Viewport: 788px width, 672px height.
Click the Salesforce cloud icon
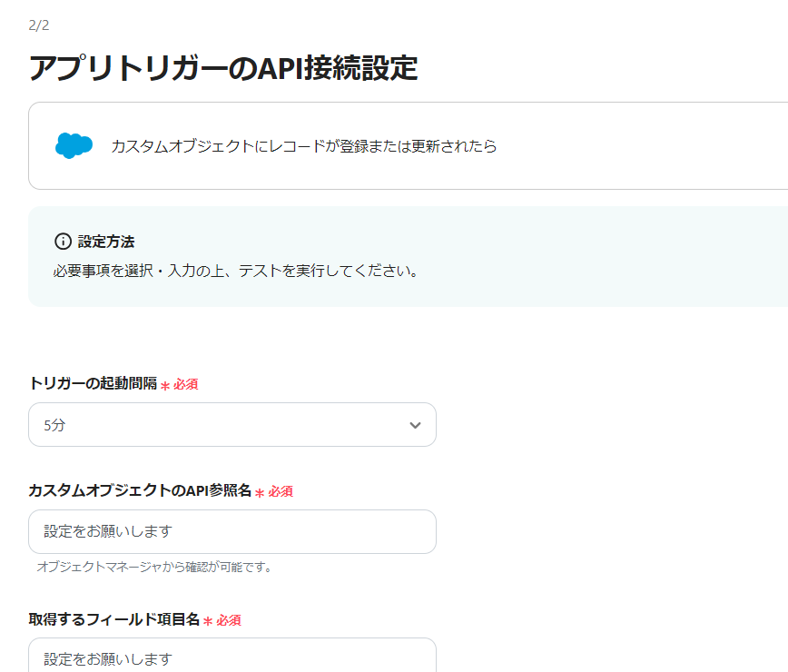click(74, 146)
